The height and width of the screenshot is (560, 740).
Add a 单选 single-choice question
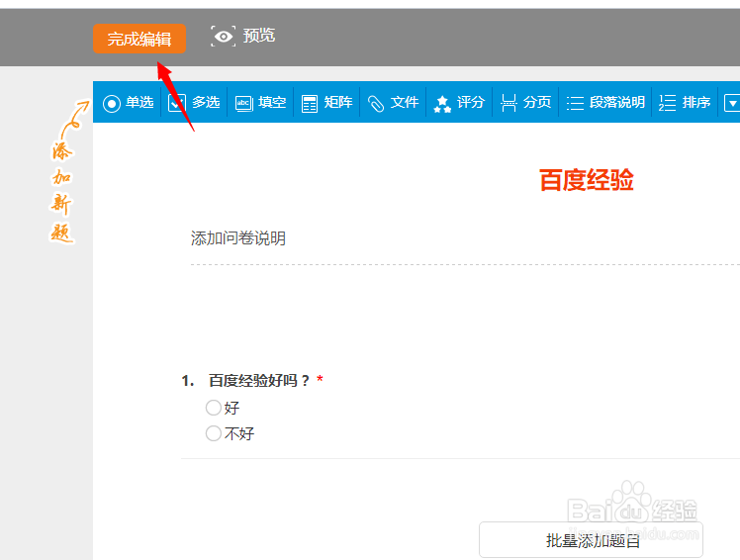(x=128, y=103)
